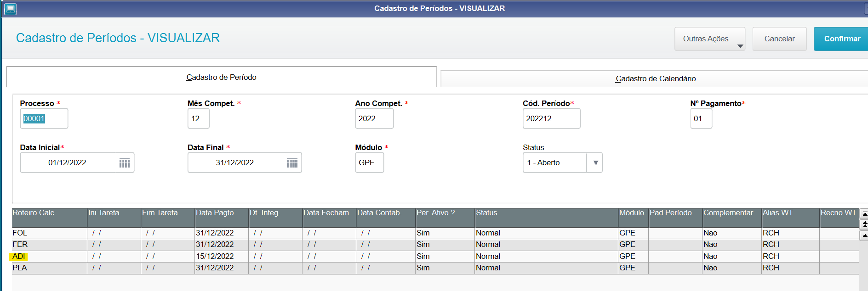Screen dimensions: 868x291
Task: Click the Fim Tarefa column header
Action: (x=168, y=218)
